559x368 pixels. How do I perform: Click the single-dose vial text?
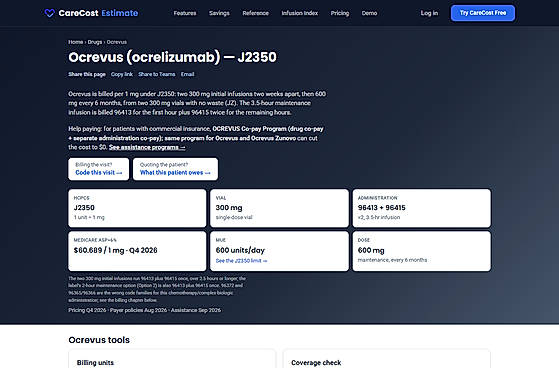coord(234,217)
